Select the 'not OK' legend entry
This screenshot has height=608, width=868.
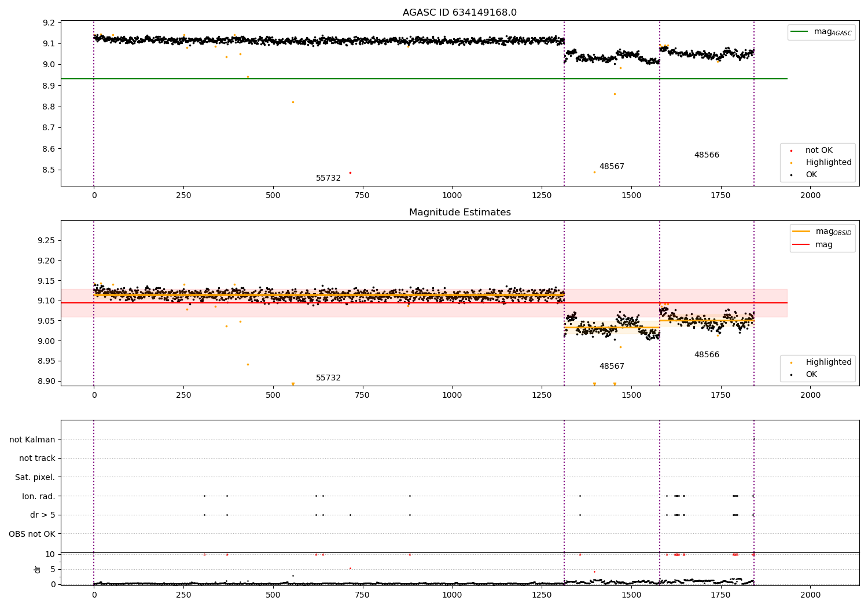[x=819, y=150]
